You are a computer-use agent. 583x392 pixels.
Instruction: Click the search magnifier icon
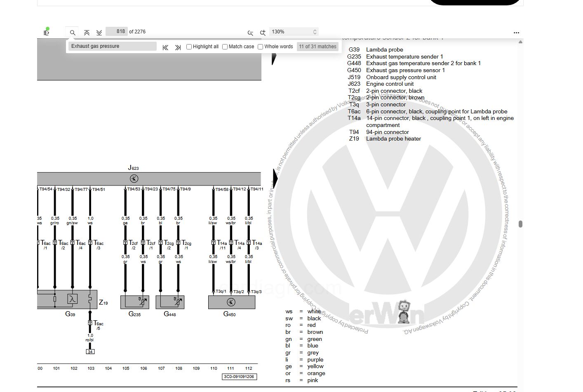pos(73,32)
